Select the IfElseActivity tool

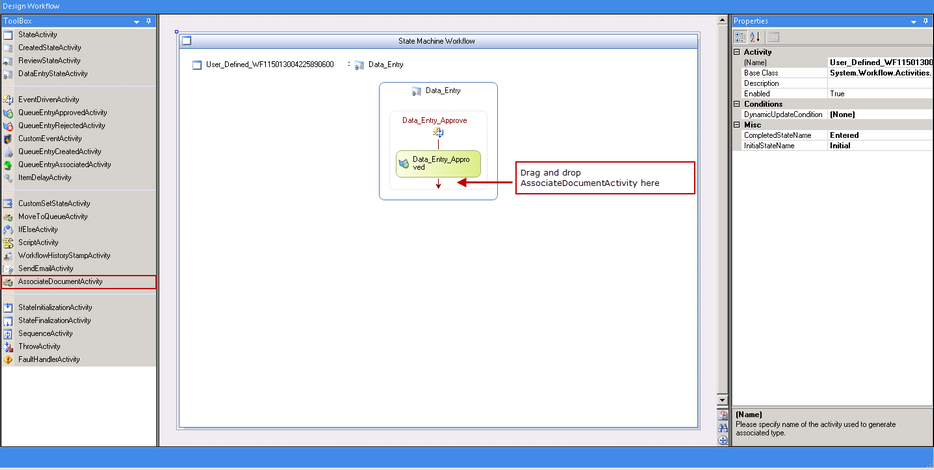point(38,230)
